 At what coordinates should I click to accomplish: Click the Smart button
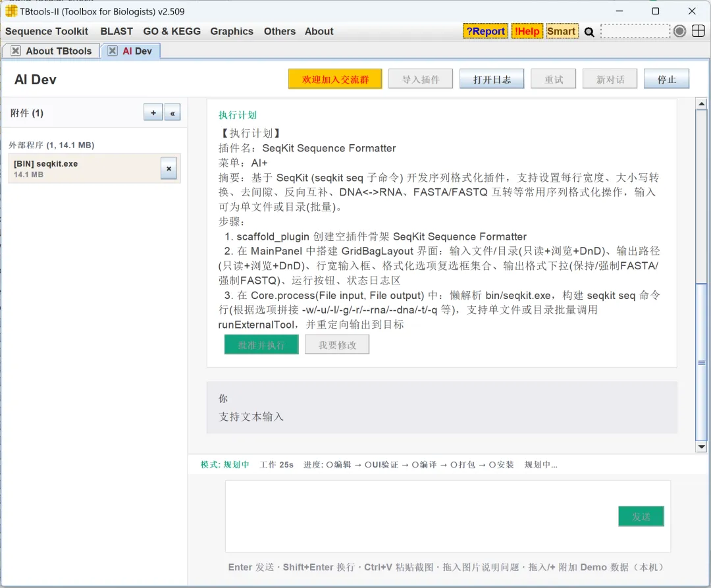(562, 32)
